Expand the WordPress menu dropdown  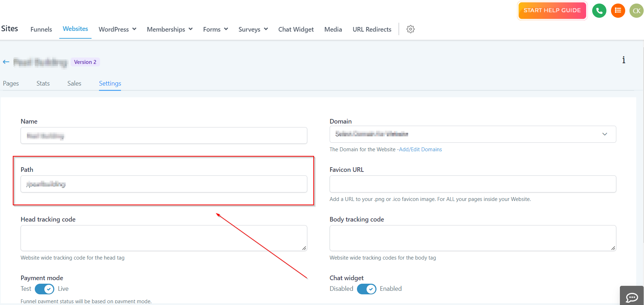click(x=117, y=29)
